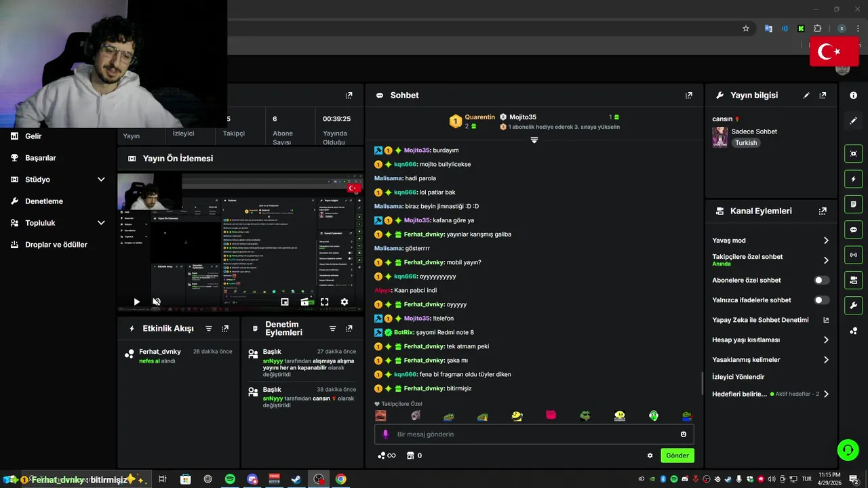Click username Ferhat_dvnky in the Etkinlik Akışı feed

click(160, 352)
